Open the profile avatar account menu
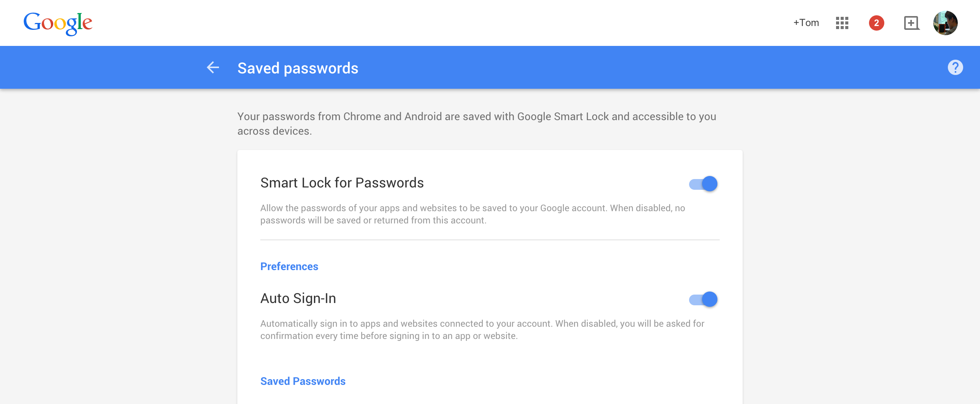Image resolution: width=980 pixels, height=404 pixels. [x=945, y=23]
